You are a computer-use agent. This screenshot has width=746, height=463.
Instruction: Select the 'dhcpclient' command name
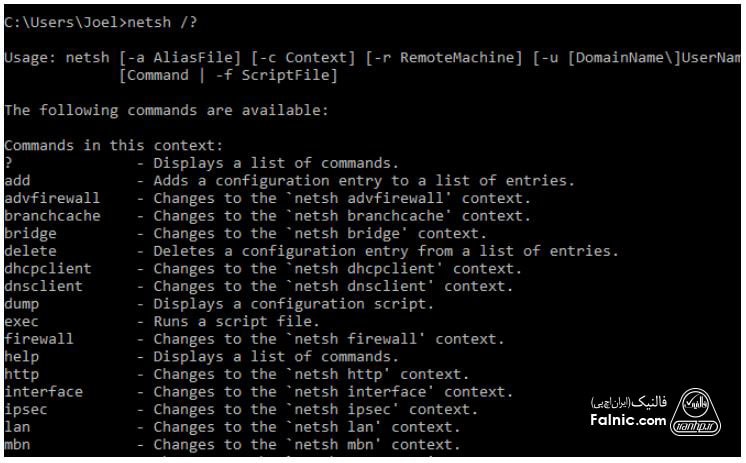48,268
